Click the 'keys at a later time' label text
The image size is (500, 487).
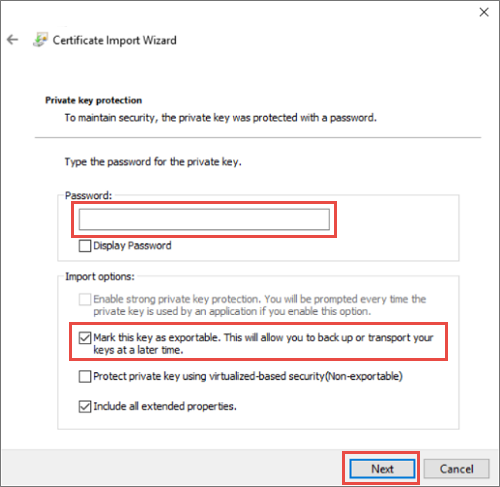(138, 350)
